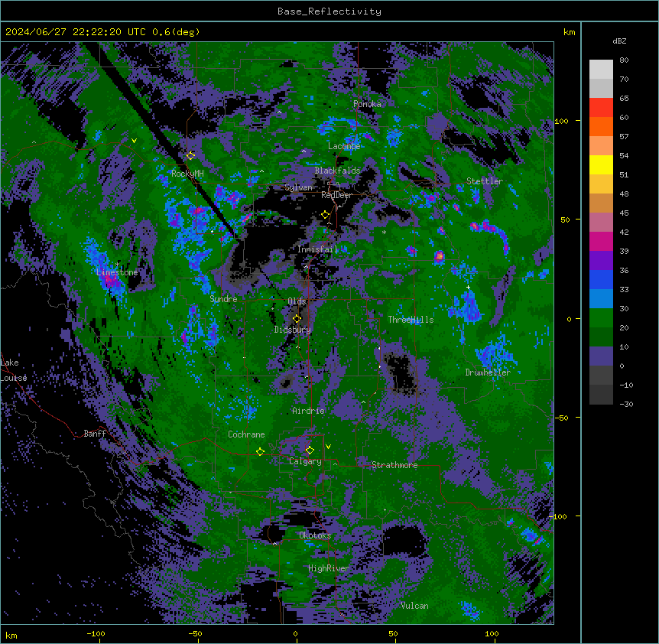Pick the bright green 30-20 dBZ swatch
The image size is (659, 644).
point(601,318)
